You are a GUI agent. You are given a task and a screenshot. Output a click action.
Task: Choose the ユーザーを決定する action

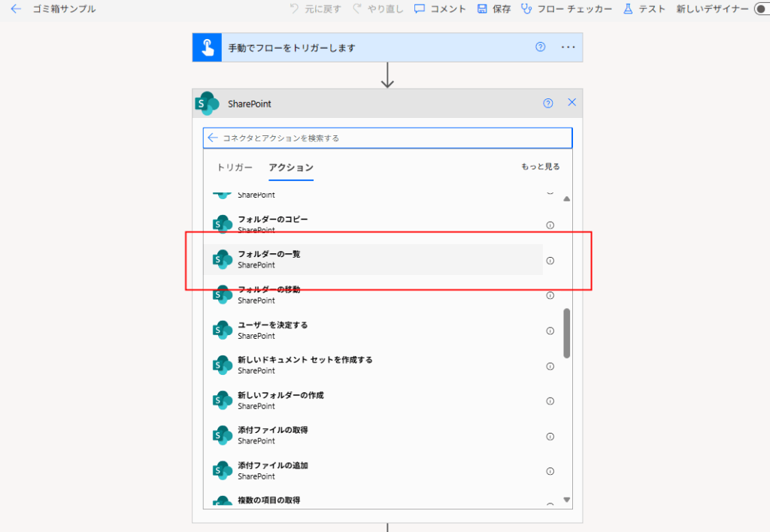[x=373, y=331]
